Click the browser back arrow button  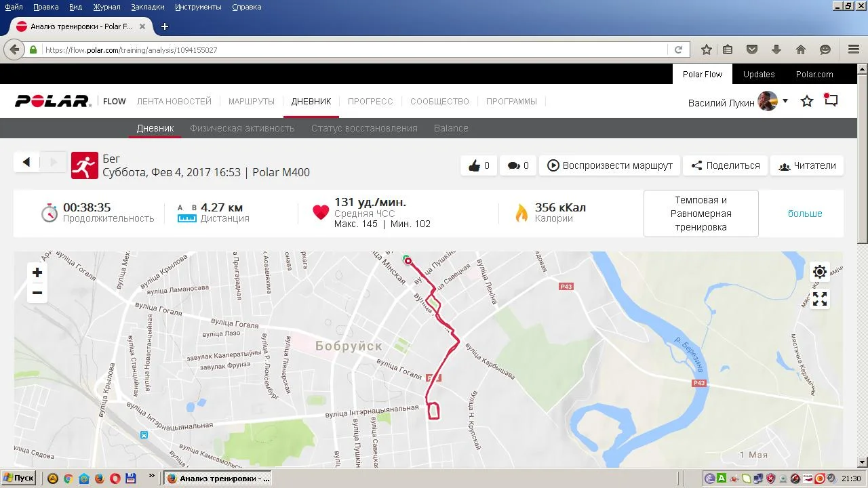14,49
